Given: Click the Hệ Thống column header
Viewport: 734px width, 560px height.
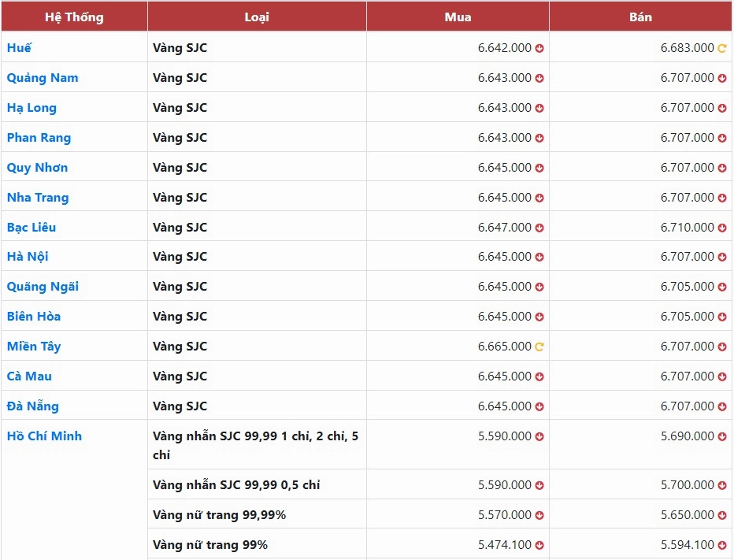Looking at the screenshot, I should coord(75,17).
